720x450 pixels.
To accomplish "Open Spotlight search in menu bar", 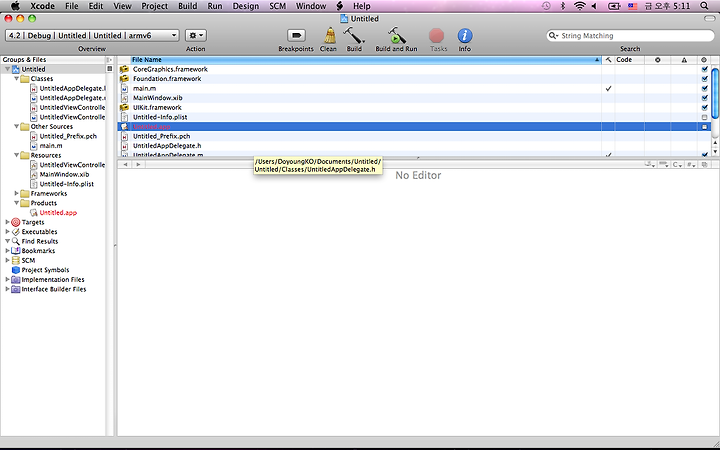I will [704, 6].
